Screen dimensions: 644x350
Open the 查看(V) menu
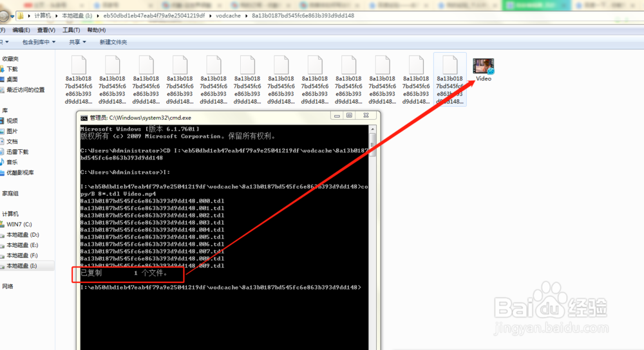click(46, 30)
